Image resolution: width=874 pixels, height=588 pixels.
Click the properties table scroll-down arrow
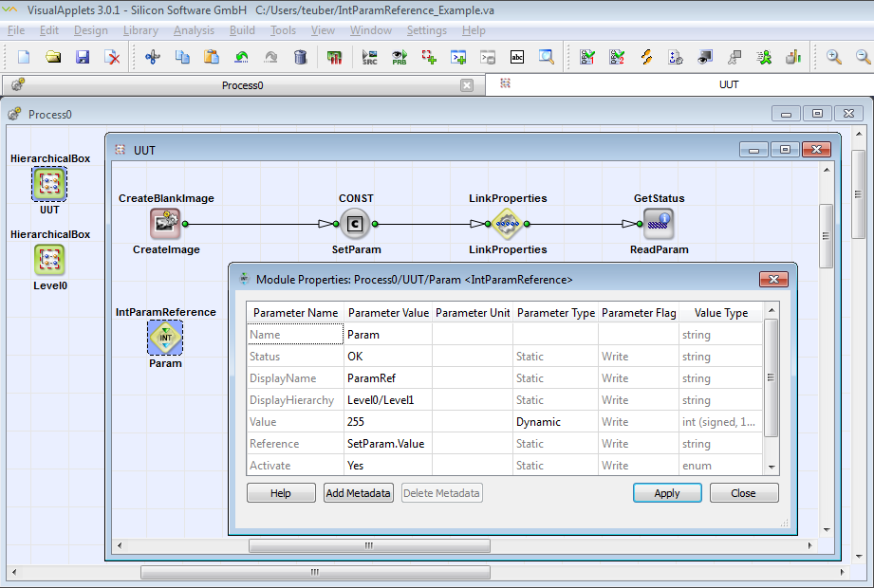point(772,467)
